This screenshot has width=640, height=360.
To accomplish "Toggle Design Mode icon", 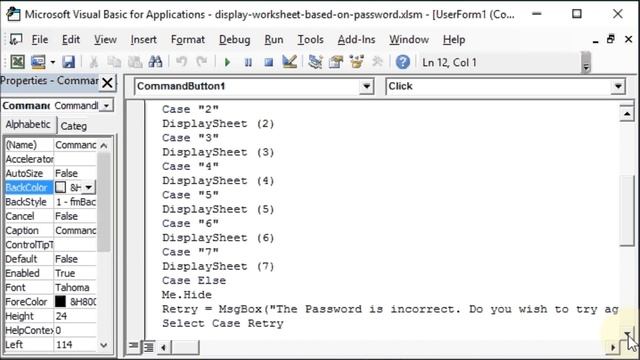I will [x=289, y=62].
